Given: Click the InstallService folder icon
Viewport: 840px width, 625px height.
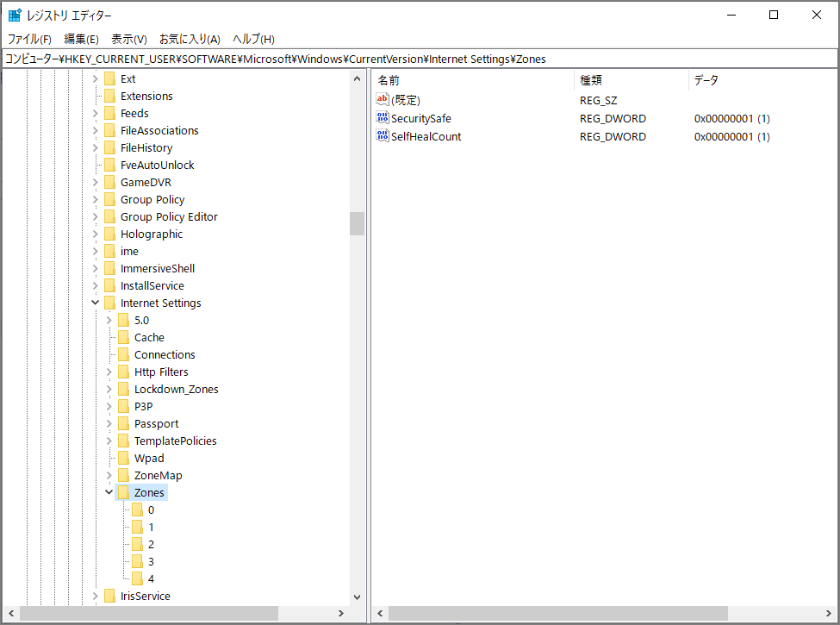Looking at the screenshot, I should pos(109,285).
